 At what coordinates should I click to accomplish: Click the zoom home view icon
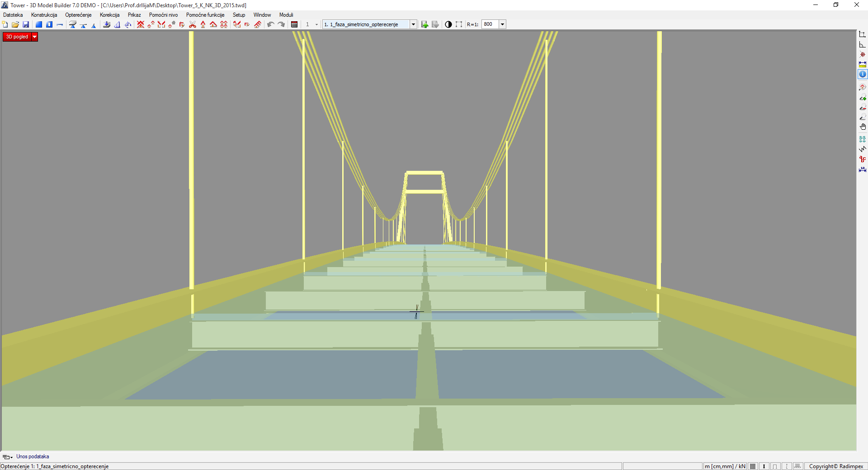[863, 87]
